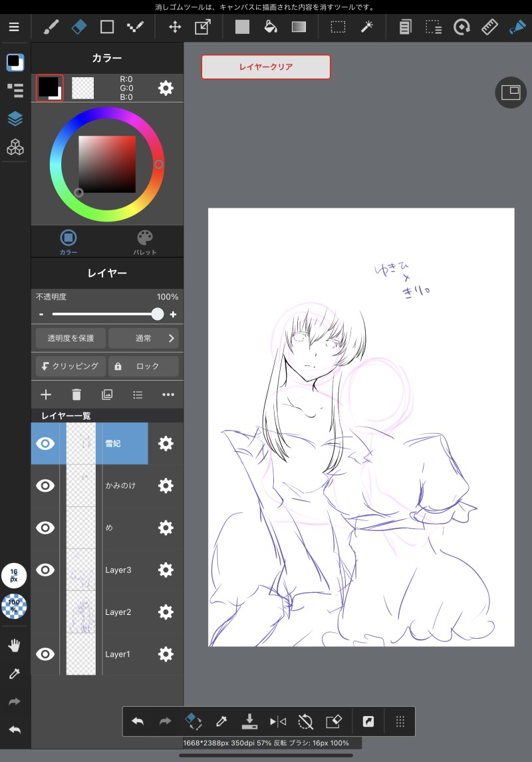Open め layer settings gear

[x=166, y=528]
